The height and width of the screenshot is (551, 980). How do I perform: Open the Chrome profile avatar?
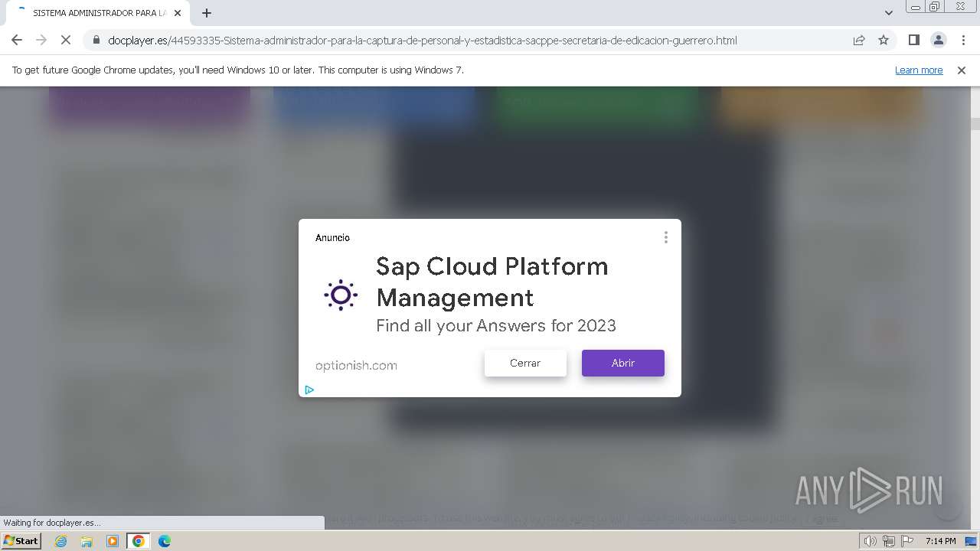tap(938, 41)
